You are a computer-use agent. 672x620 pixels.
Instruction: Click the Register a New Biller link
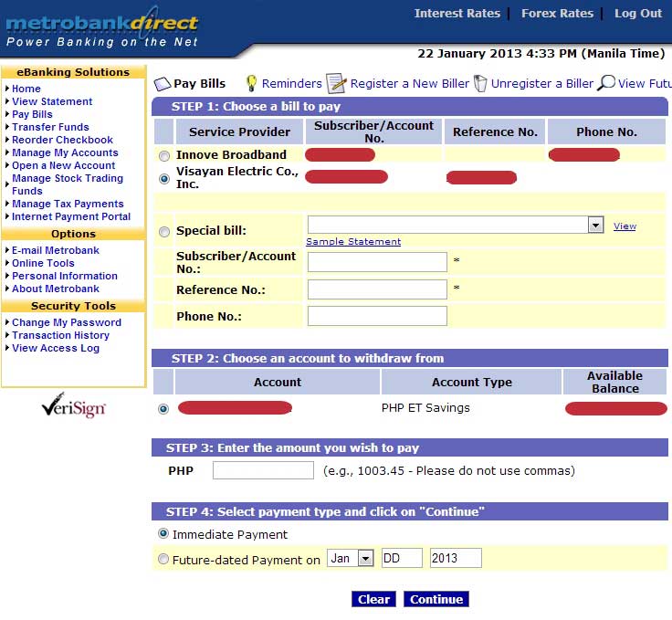coord(409,84)
